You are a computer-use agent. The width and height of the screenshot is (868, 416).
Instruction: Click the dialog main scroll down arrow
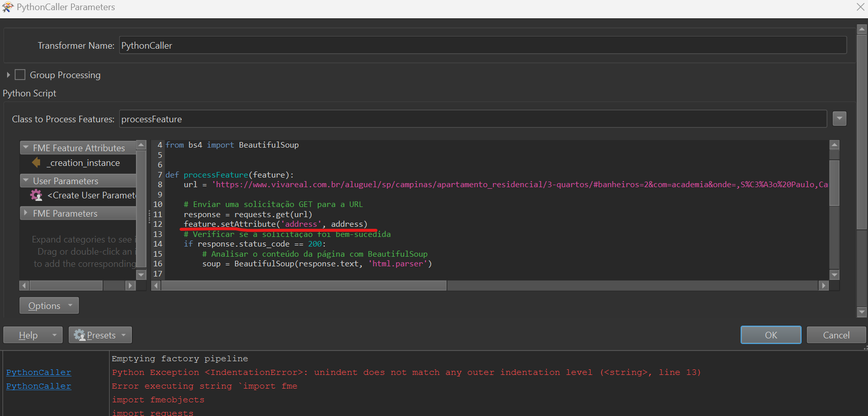click(x=861, y=312)
